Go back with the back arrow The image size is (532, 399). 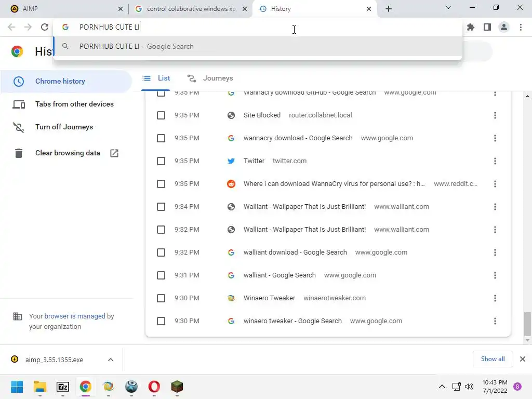[x=11, y=27]
